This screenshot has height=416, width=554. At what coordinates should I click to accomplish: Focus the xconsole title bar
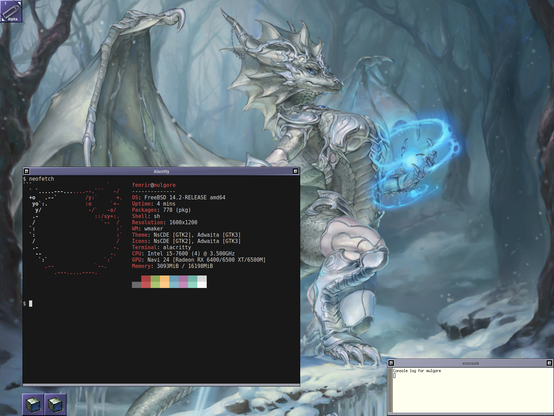[470, 363]
